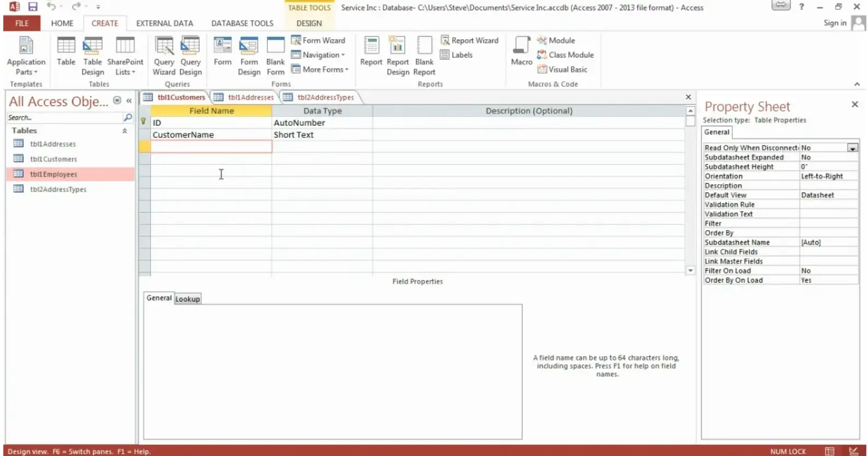Collapse the navigation pane with chevron
The width and height of the screenshot is (868, 456).
(x=129, y=101)
